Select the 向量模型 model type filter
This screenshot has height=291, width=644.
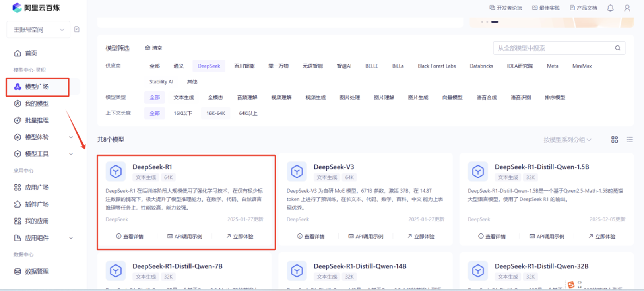tap(452, 97)
